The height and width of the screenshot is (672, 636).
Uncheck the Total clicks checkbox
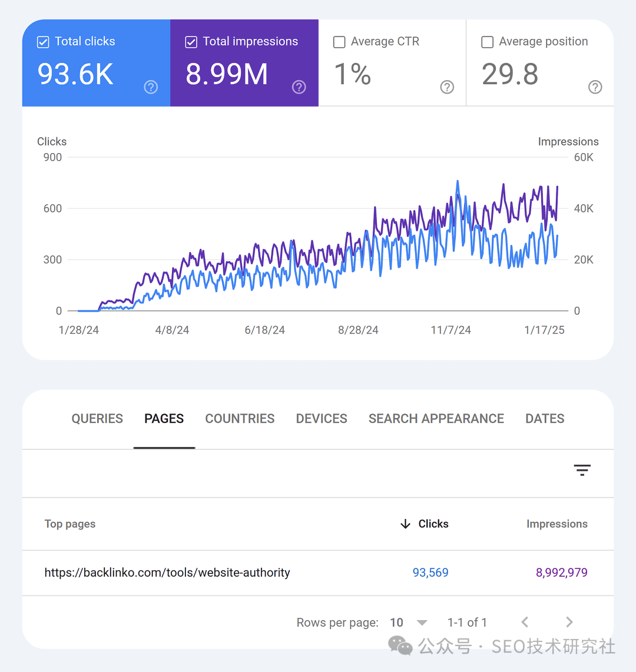pyautogui.click(x=43, y=42)
